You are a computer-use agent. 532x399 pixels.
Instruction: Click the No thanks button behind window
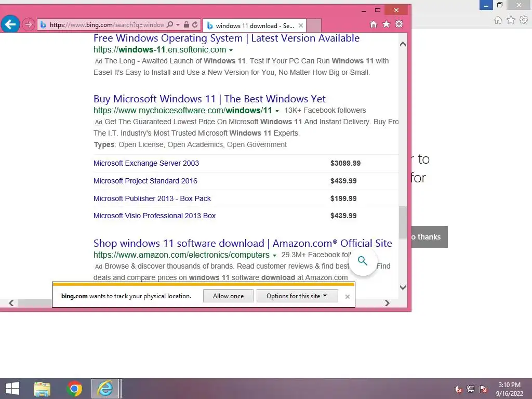tap(429, 237)
